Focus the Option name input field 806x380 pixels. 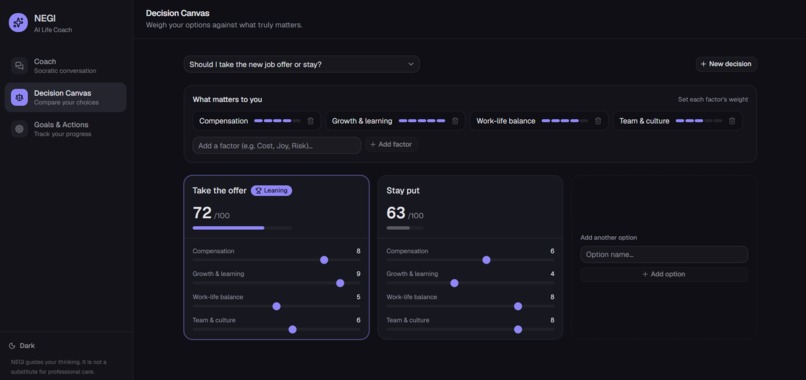664,255
